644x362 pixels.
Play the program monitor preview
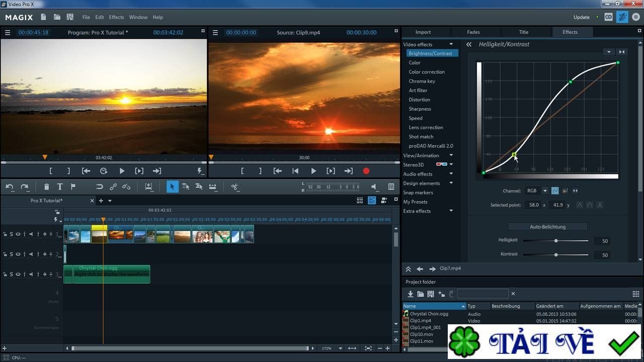[122, 171]
